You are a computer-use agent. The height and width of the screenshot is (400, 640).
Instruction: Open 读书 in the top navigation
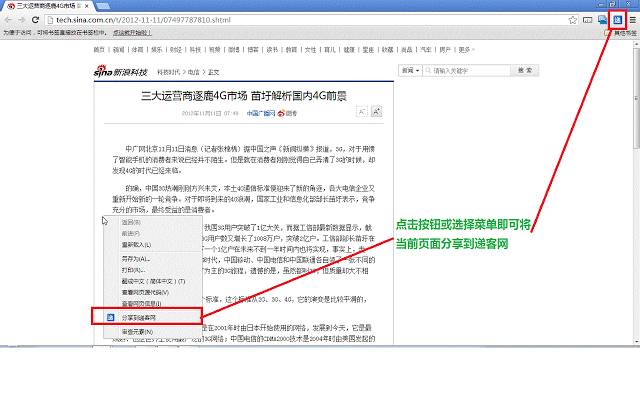(x=272, y=50)
